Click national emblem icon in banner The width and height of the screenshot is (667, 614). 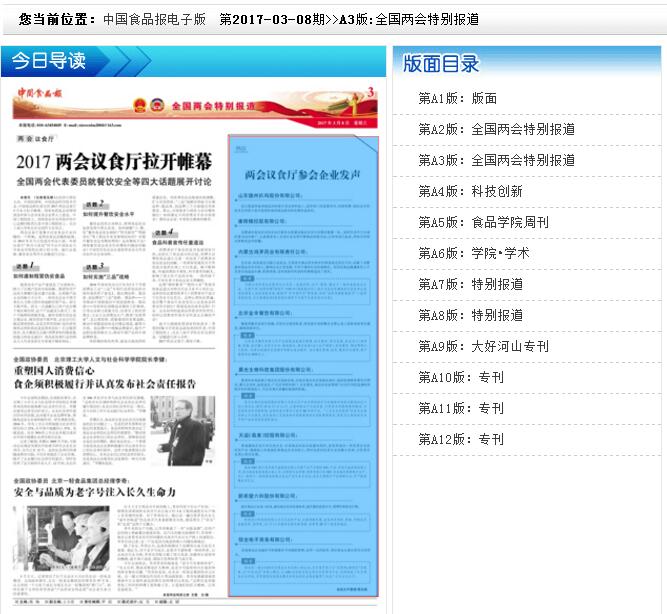tap(140, 105)
